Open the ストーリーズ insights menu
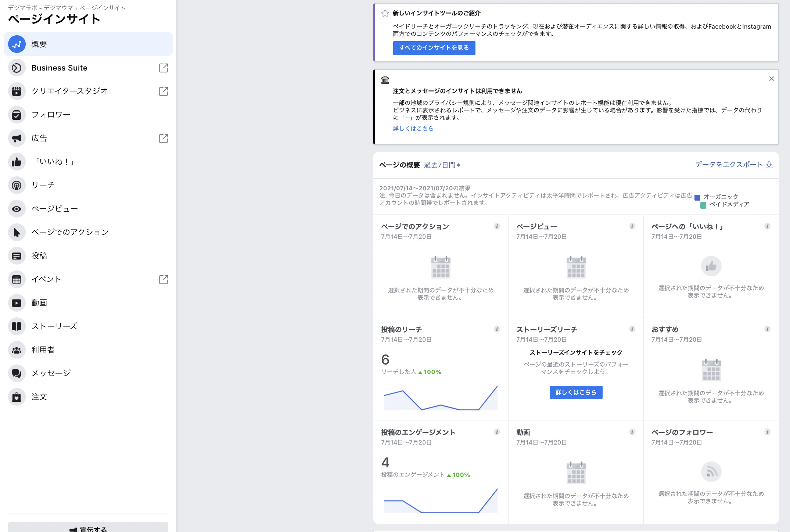This screenshot has width=790, height=532. 54,326
